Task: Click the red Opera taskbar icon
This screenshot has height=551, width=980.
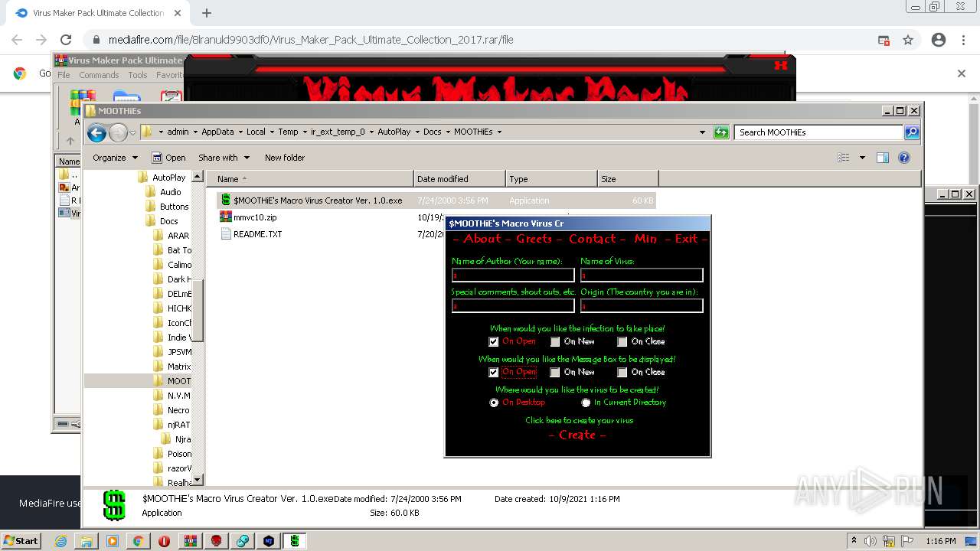Action: point(164,540)
